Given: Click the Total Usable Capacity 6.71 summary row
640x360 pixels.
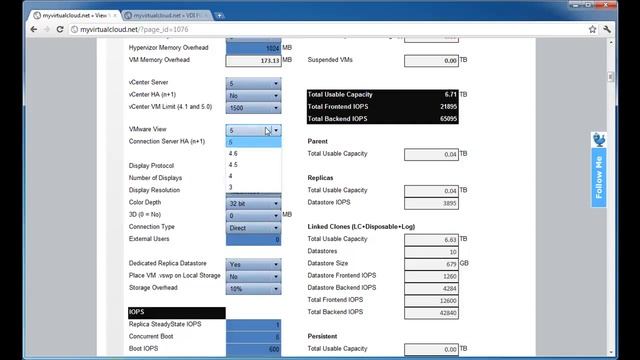Looking at the screenshot, I should pos(382,95).
